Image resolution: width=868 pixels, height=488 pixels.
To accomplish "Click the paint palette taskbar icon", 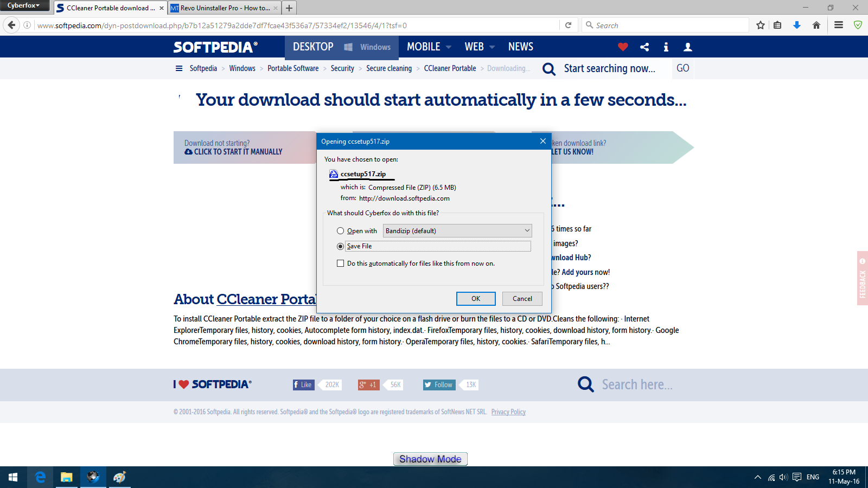I will (x=119, y=477).
